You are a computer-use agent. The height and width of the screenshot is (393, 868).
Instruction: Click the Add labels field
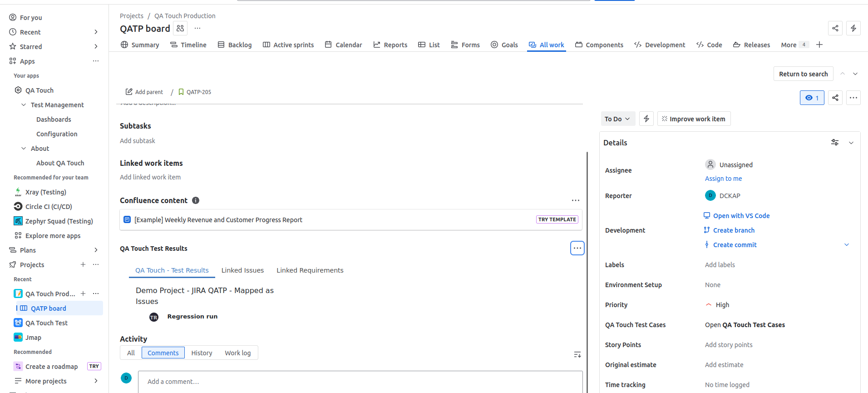pyautogui.click(x=720, y=265)
